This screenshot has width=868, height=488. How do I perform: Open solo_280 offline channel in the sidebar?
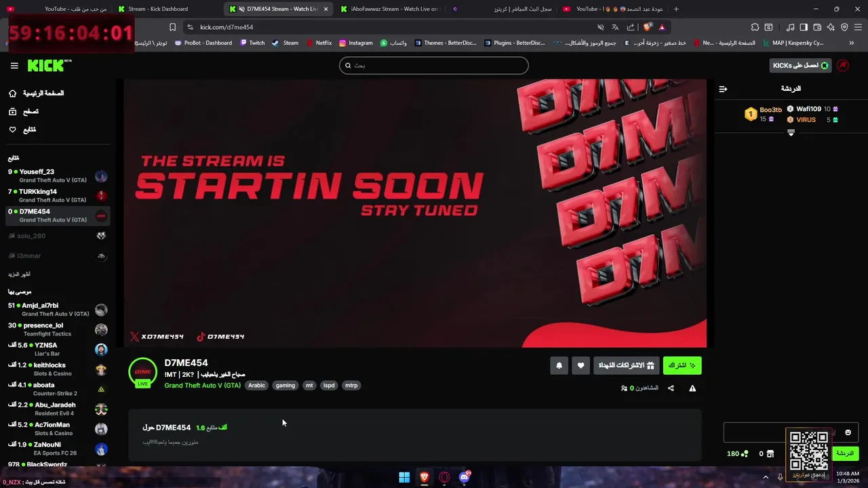(58, 236)
